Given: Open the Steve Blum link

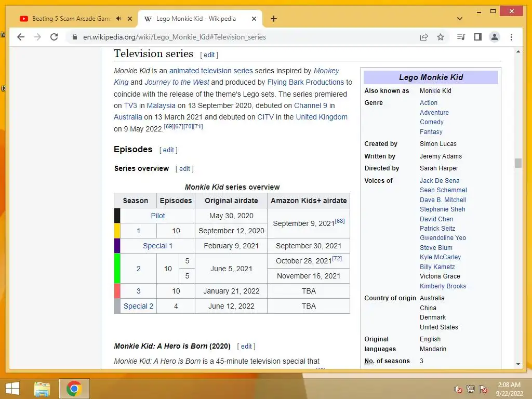Looking at the screenshot, I should [436, 248].
